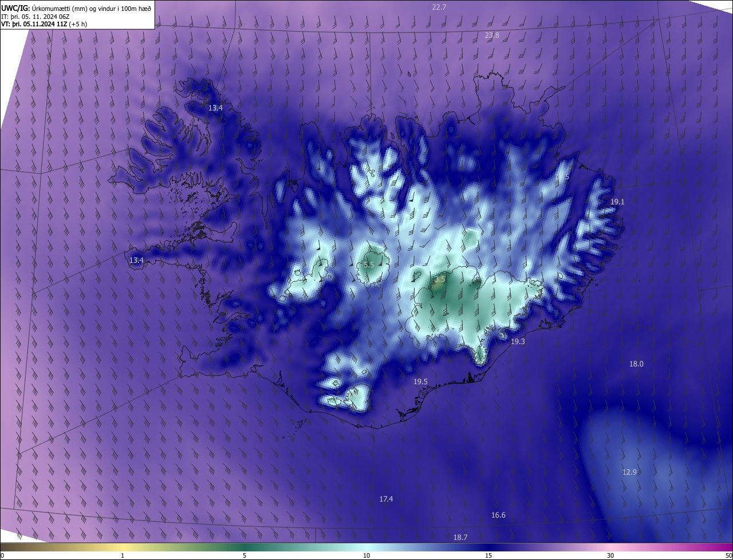Viewport: 733px width, 560px height.
Task: Click the "VT: þri. 05.11.2024 11Z (+5 h)" line
Action: [44, 24]
